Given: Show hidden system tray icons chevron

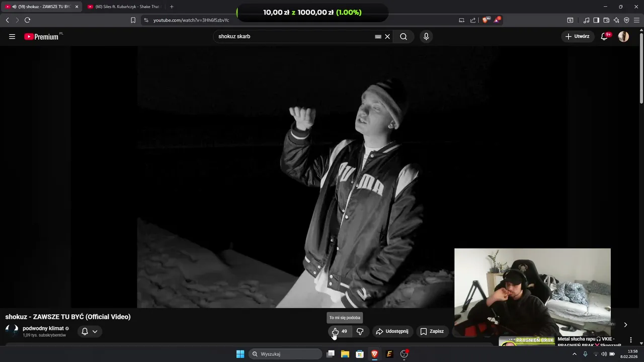Looking at the screenshot, I should pyautogui.click(x=575, y=354).
